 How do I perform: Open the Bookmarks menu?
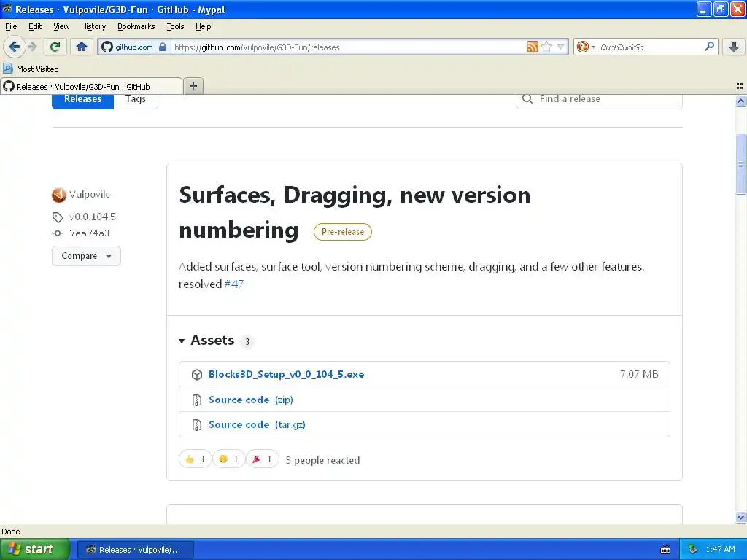136,26
